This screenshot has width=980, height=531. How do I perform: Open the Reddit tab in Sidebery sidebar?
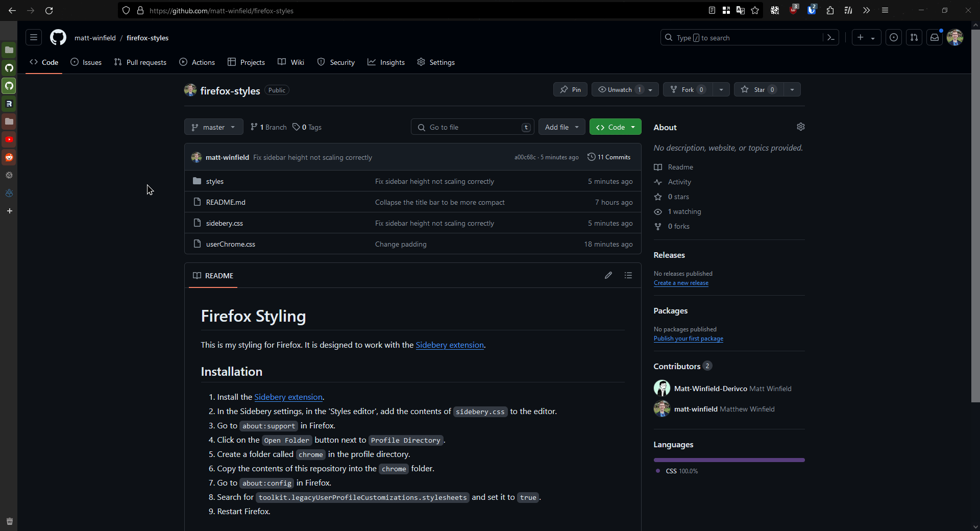click(x=9, y=157)
